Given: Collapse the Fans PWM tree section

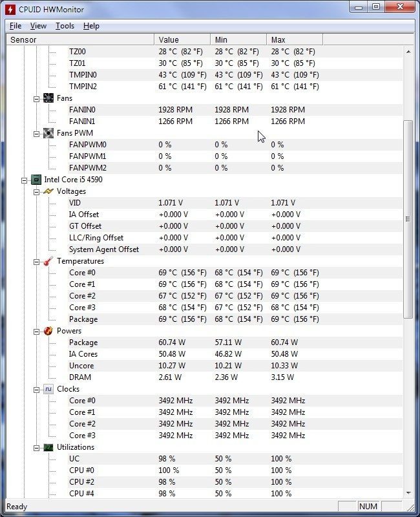Looking at the screenshot, I should tap(37, 134).
